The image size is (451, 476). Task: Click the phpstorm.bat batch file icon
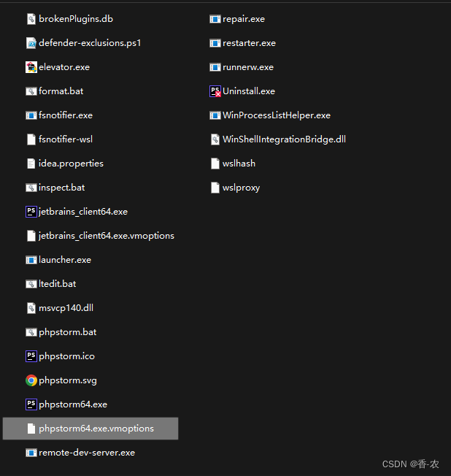tap(31, 332)
